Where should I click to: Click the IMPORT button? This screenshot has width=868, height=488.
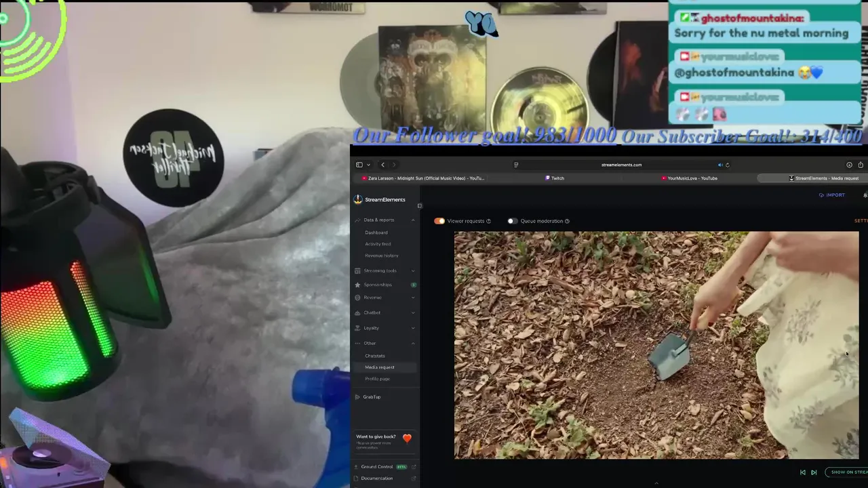point(831,195)
